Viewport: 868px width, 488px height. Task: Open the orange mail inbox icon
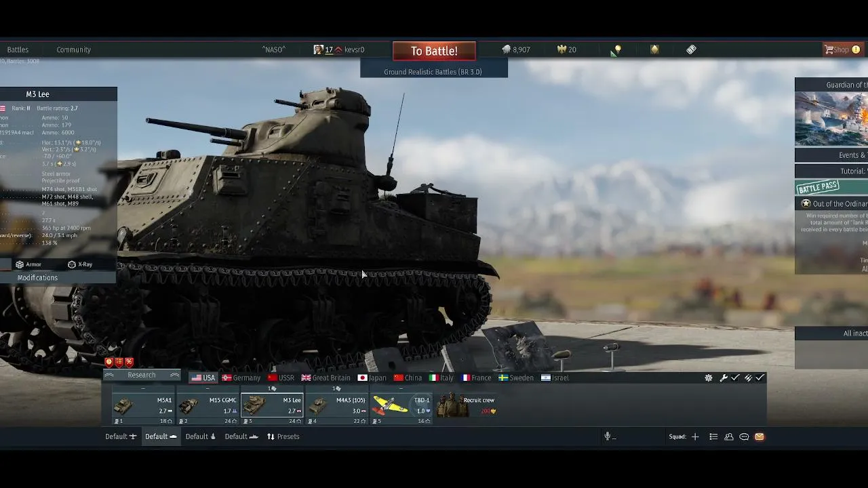(759, 436)
